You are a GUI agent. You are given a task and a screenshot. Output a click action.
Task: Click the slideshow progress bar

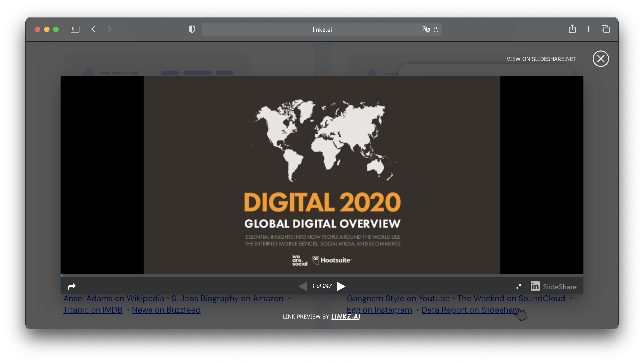point(322,275)
